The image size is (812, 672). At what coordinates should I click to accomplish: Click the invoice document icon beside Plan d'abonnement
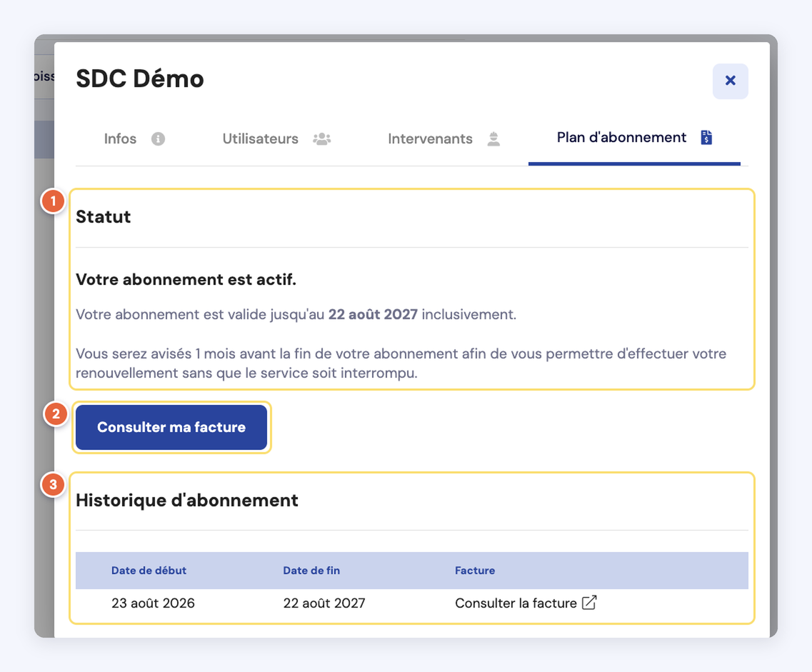706,137
